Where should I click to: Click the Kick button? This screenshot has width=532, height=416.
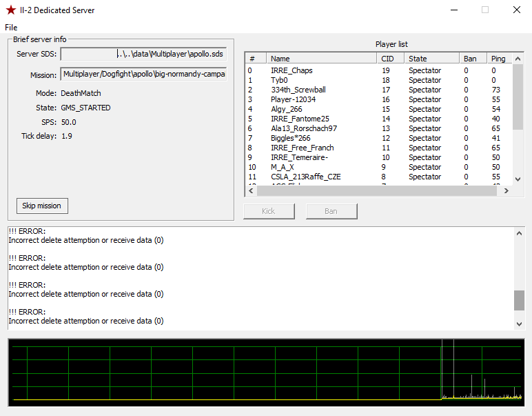point(269,211)
